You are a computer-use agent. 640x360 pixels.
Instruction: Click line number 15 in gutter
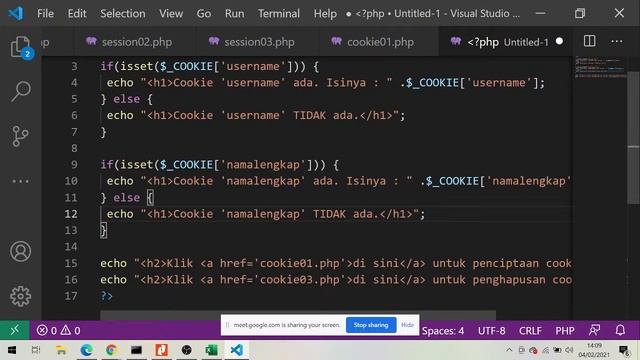pyautogui.click(x=71, y=263)
